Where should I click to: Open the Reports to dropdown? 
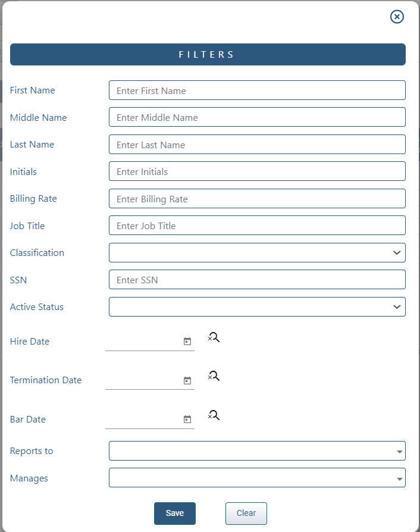(x=257, y=451)
